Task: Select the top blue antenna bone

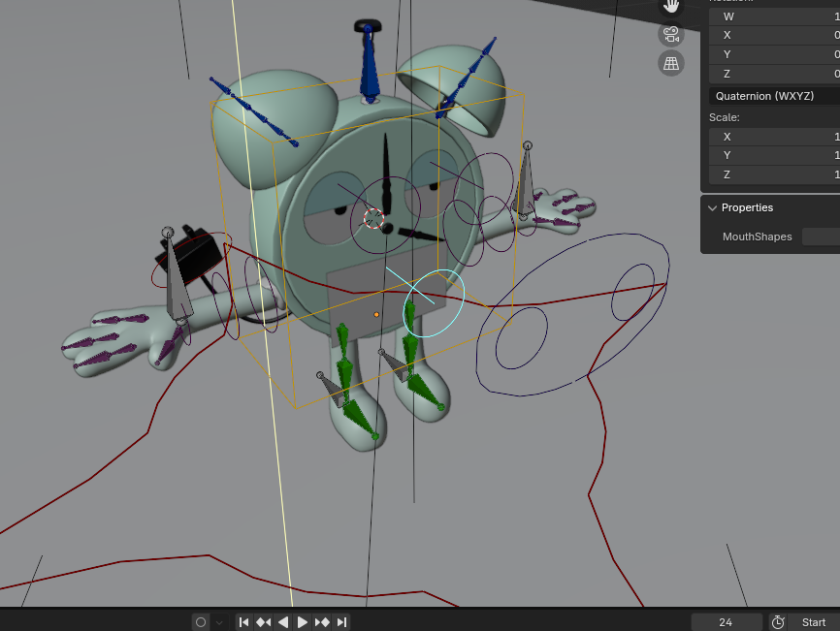Action: point(370,64)
